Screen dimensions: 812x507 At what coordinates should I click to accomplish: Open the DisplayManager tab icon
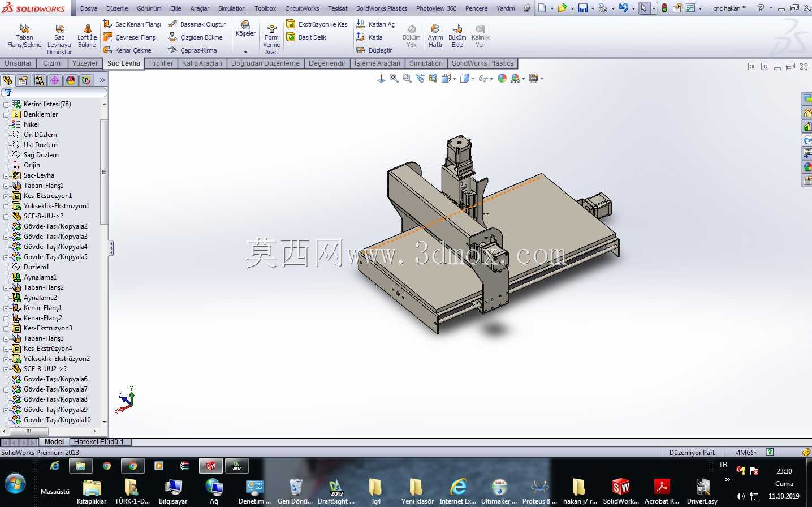tap(71, 80)
